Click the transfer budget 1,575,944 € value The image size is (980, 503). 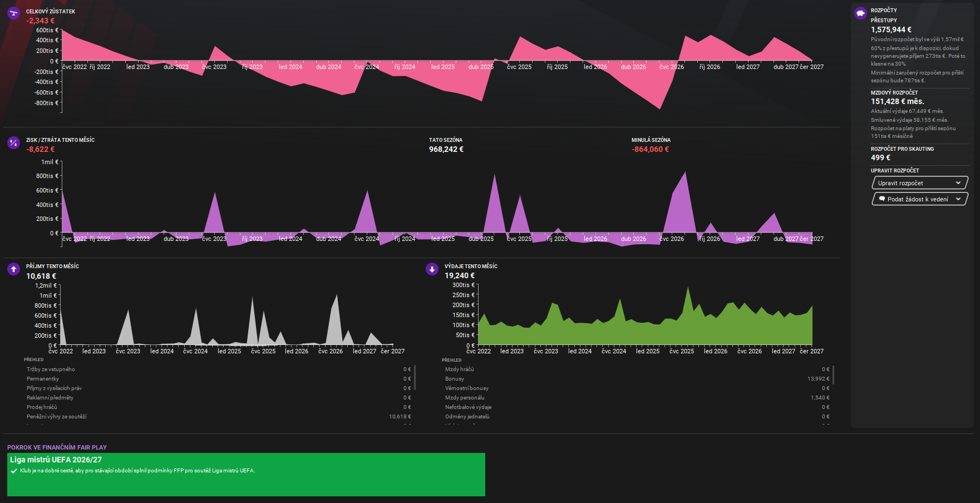(x=892, y=29)
